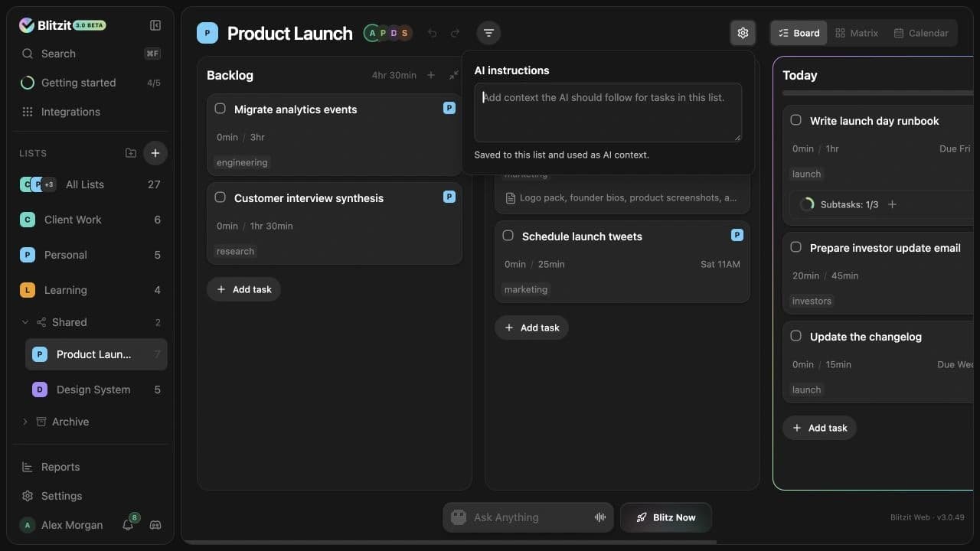Add task in Backlog column
Image resolution: width=980 pixels, height=551 pixels.
click(x=244, y=289)
